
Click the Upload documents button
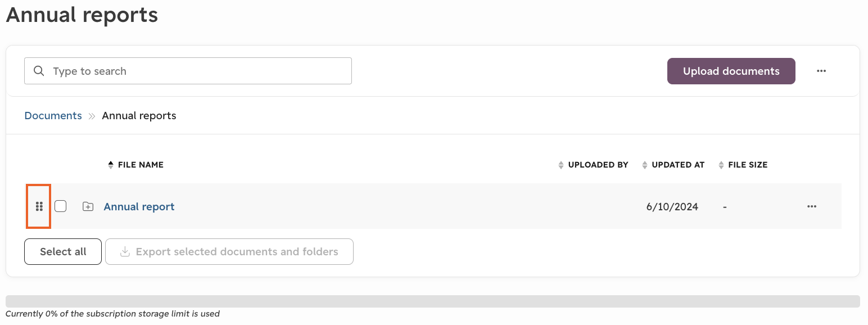tap(731, 71)
